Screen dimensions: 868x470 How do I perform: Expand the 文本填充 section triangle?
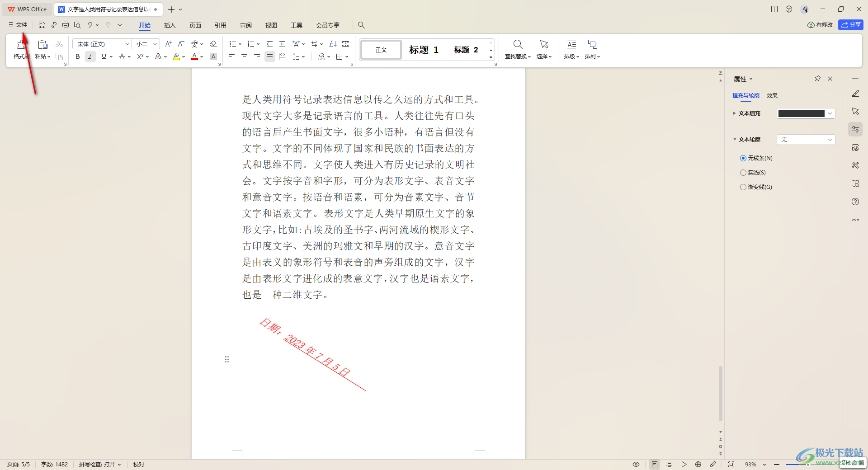tap(735, 113)
